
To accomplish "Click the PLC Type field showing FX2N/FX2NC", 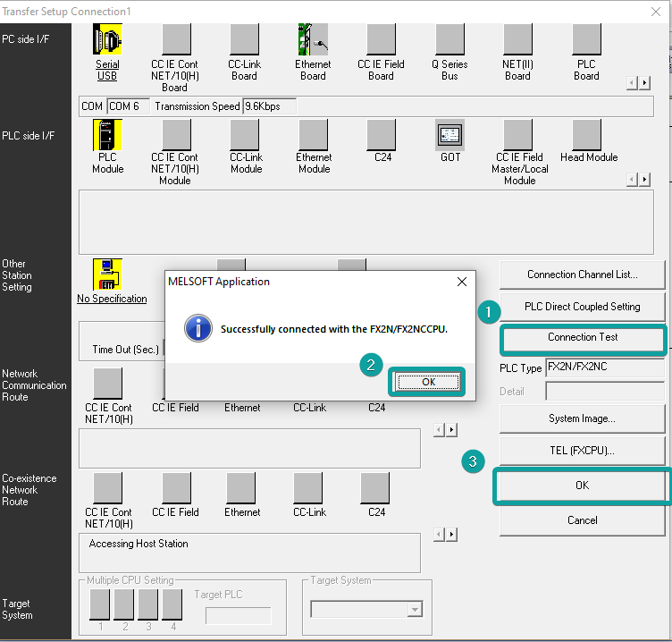I will click(605, 367).
